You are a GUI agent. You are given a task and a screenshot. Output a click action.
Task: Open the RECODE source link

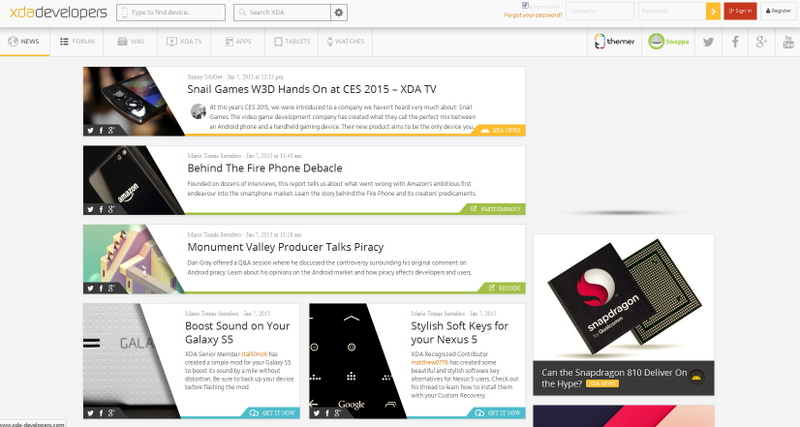(504, 288)
